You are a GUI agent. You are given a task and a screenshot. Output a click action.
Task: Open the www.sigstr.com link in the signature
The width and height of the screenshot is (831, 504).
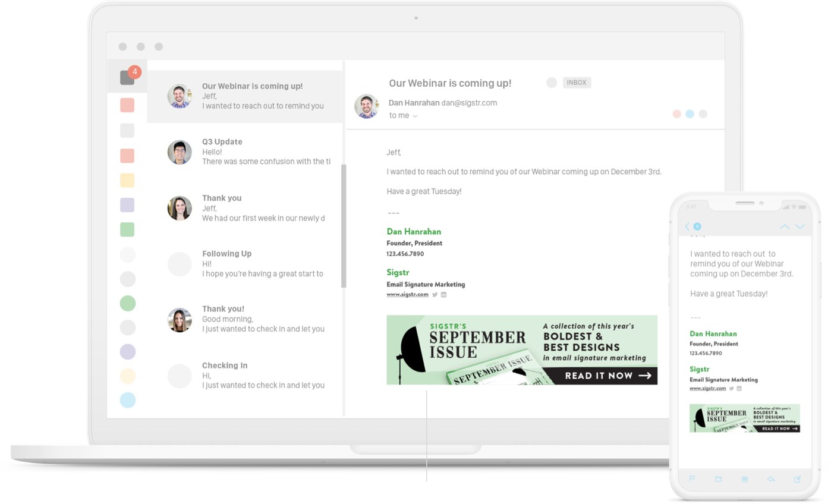click(x=407, y=294)
